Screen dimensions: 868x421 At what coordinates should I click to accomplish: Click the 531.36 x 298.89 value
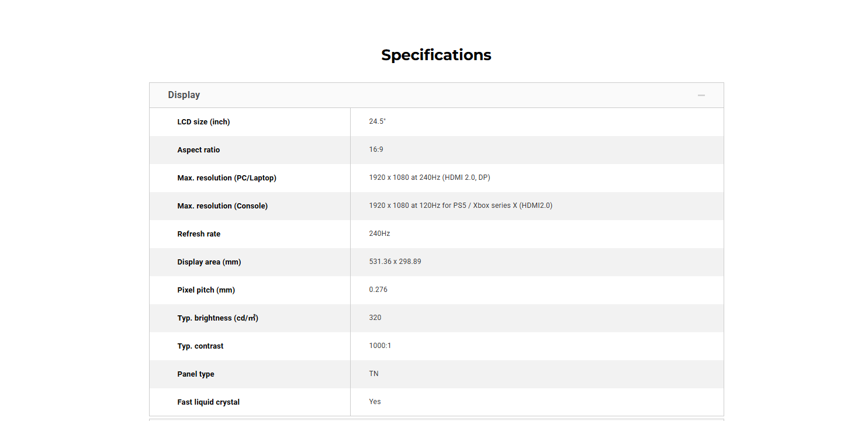pyautogui.click(x=395, y=262)
